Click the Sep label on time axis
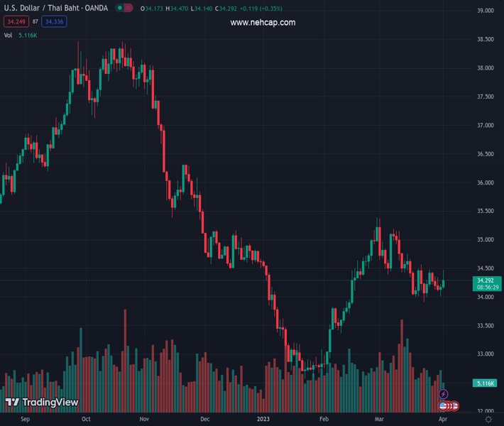The image size is (504, 426). point(25,419)
